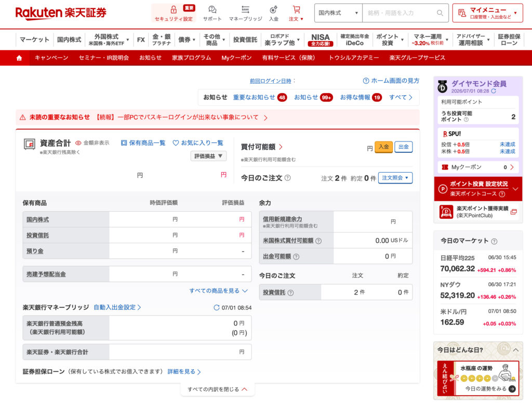Screen dimensions: 532x403
Task: Toggle 金額非表示 eye icon
Action: click(x=78, y=143)
